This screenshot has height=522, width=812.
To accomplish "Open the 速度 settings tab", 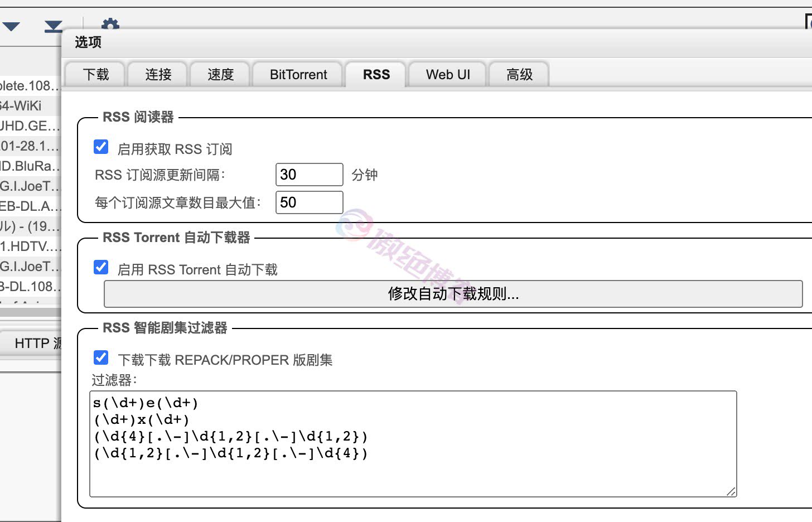I will point(219,74).
